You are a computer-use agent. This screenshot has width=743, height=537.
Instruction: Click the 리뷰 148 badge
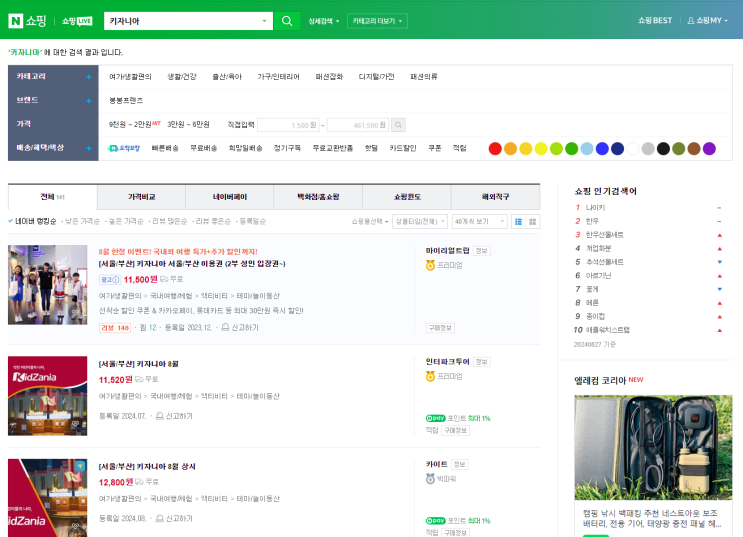115,328
